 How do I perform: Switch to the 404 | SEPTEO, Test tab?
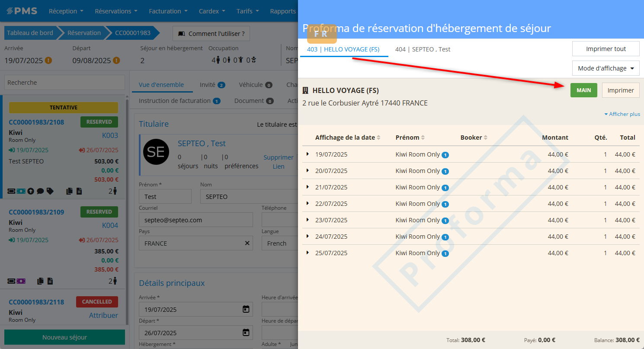[423, 49]
